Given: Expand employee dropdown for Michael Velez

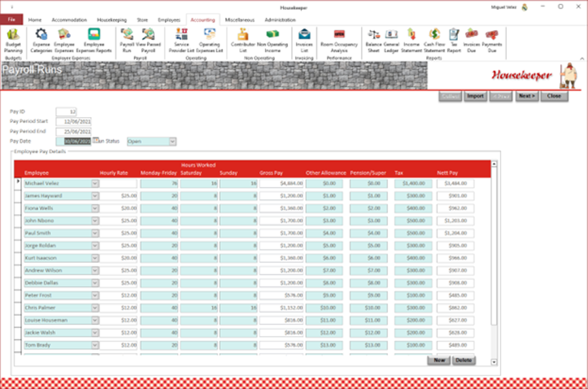Looking at the screenshot, I should point(95,184).
